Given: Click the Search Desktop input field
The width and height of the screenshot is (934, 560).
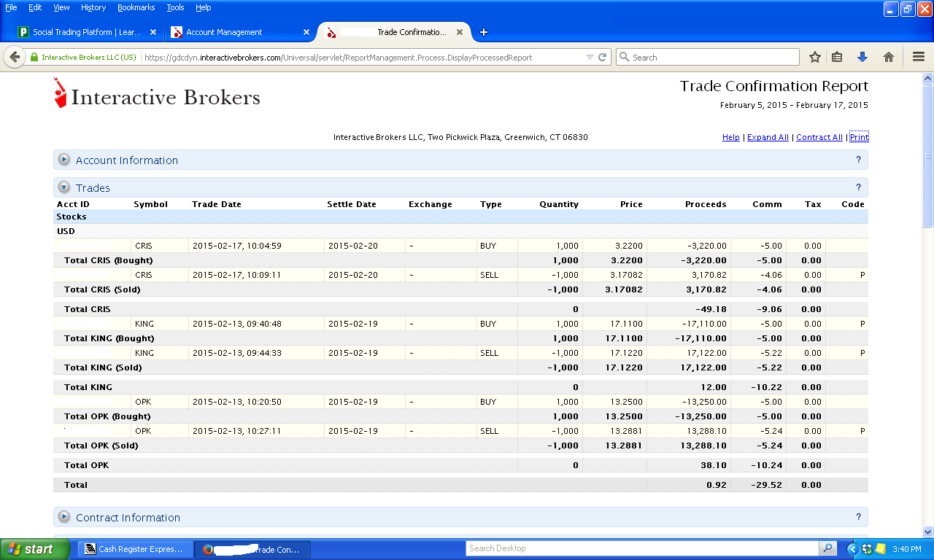Looking at the screenshot, I should pos(643,548).
